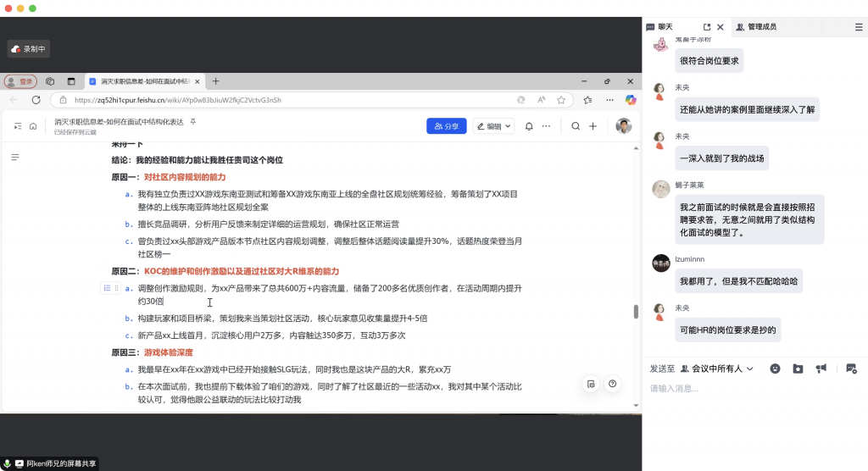Viewport: 868px width, 471px height.
Task: Click the starred folder icon in chat
Action: pyautogui.click(x=798, y=368)
